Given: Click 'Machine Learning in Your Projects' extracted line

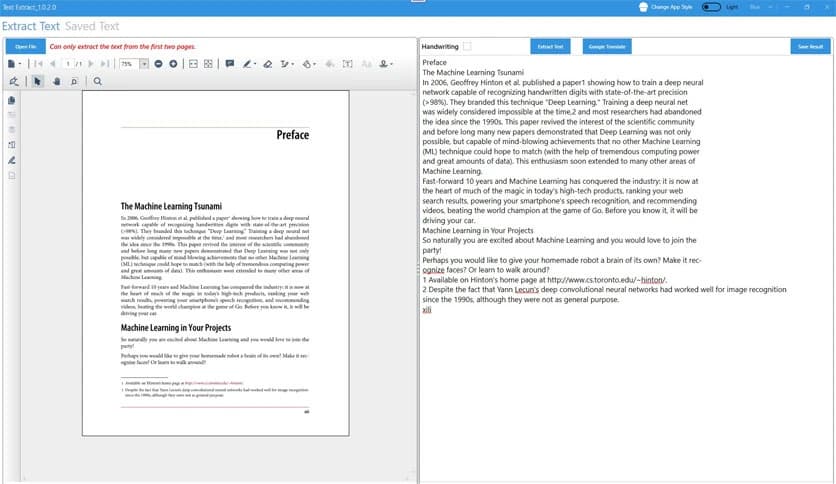Looking at the screenshot, I should pos(478,230).
